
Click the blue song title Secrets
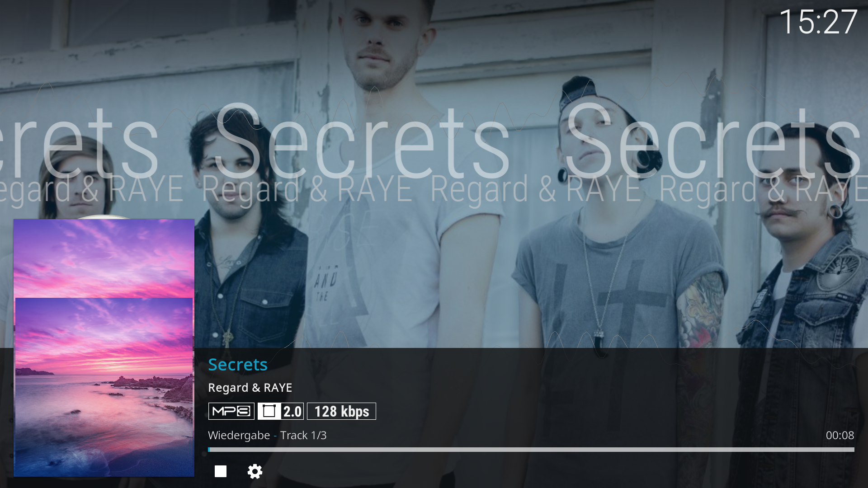pos(238,365)
